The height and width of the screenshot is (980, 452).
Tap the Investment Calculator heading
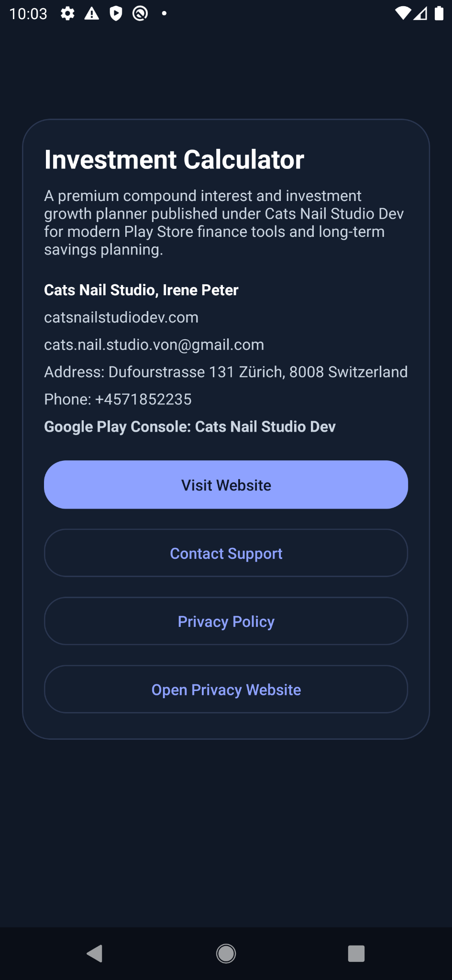click(174, 159)
